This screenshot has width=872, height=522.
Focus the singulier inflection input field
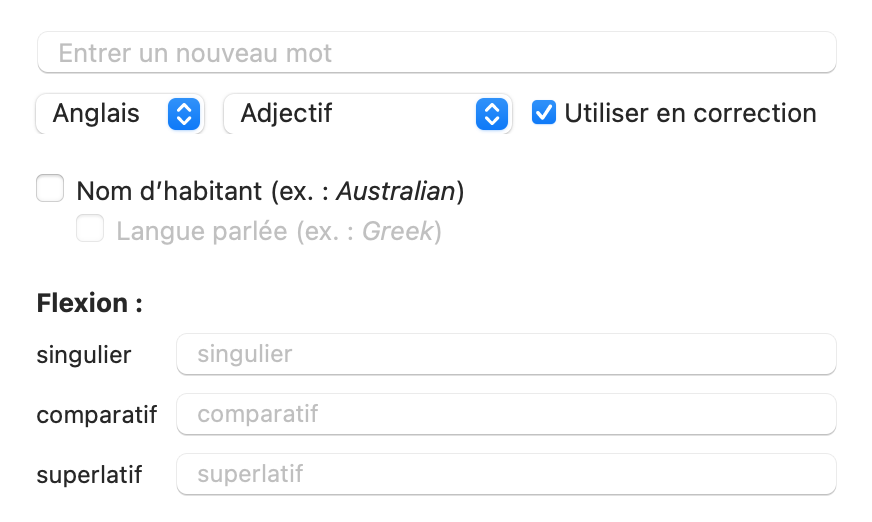(506, 354)
